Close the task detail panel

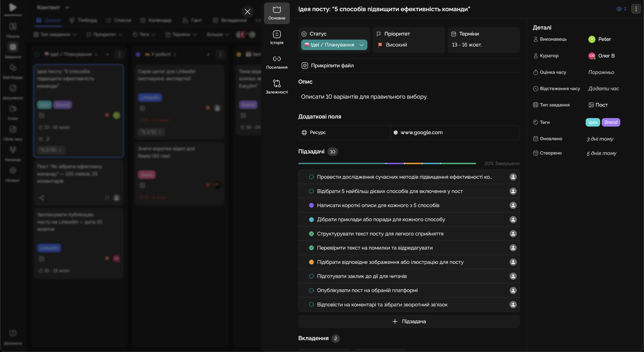tap(247, 11)
